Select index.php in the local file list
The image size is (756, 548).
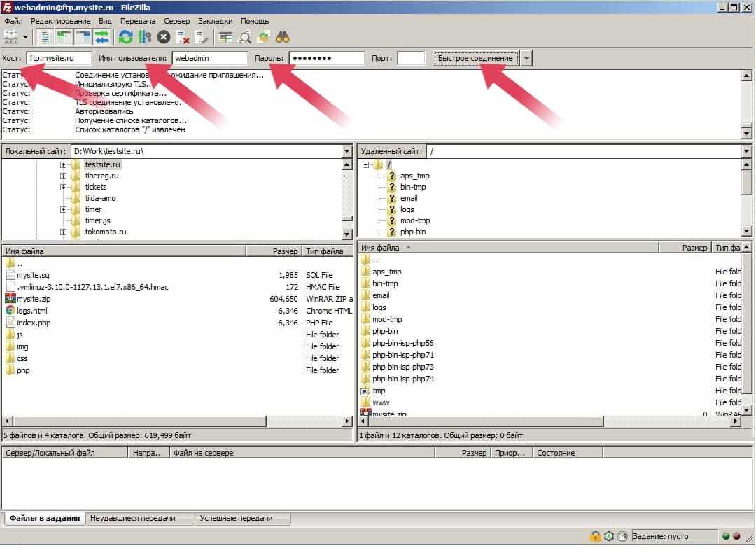(34, 323)
